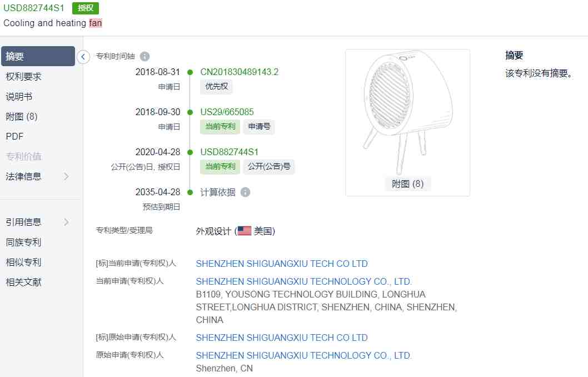The height and width of the screenshot is (377, 588).
Task: Click the 申请号 tag
Action: click(259, 127)
